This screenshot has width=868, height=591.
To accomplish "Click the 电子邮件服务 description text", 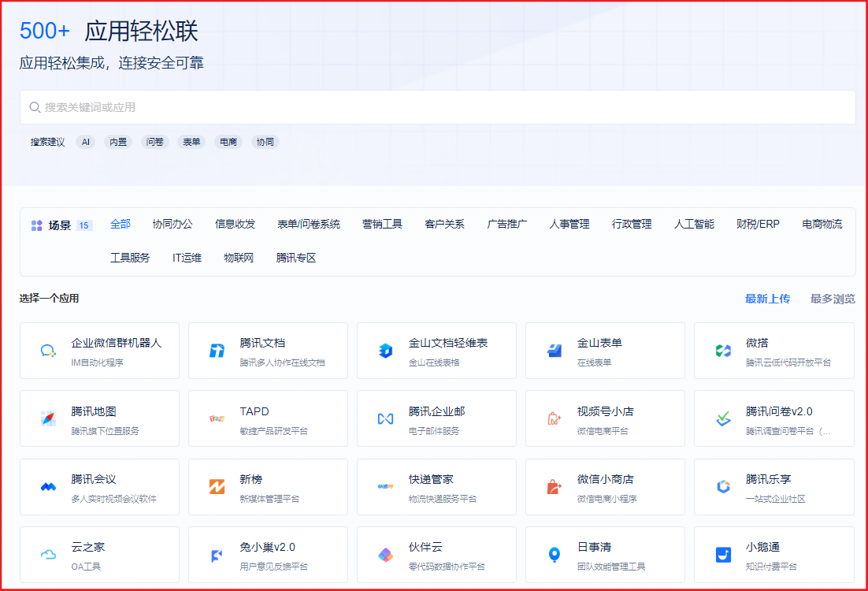I will (434, 431).
